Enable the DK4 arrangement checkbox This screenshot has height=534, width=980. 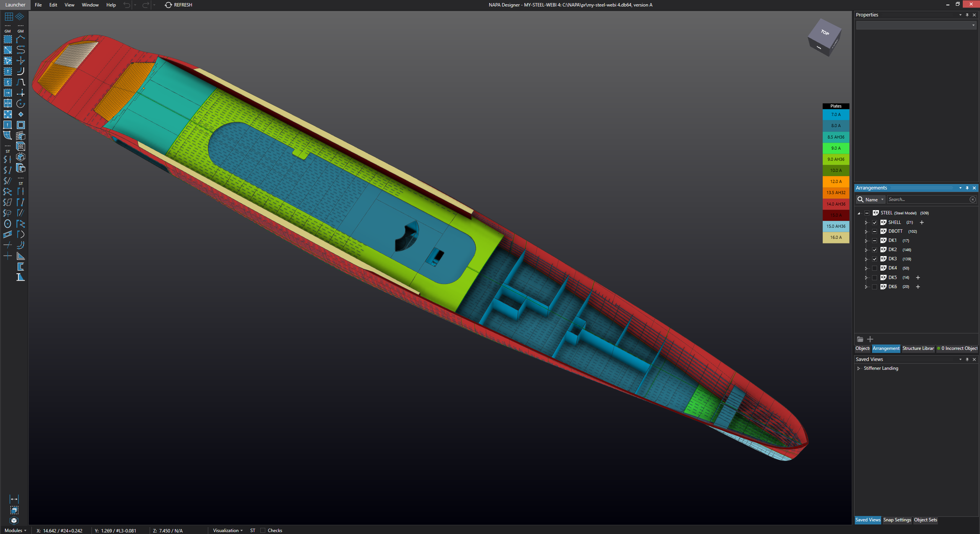coord(874,268)
